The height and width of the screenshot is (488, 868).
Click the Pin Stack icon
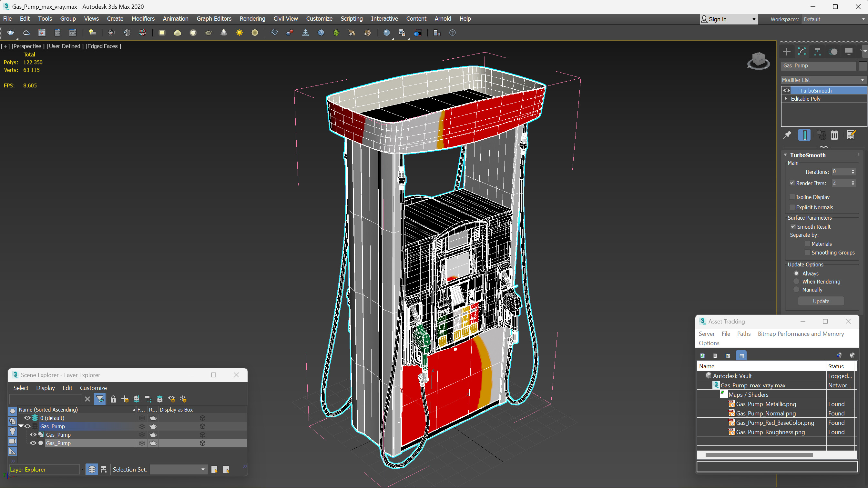[787, 135]
